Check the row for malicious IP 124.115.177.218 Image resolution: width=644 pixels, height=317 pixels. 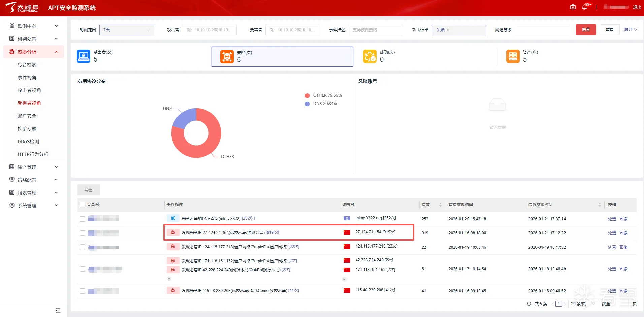(x=83, y=247)
